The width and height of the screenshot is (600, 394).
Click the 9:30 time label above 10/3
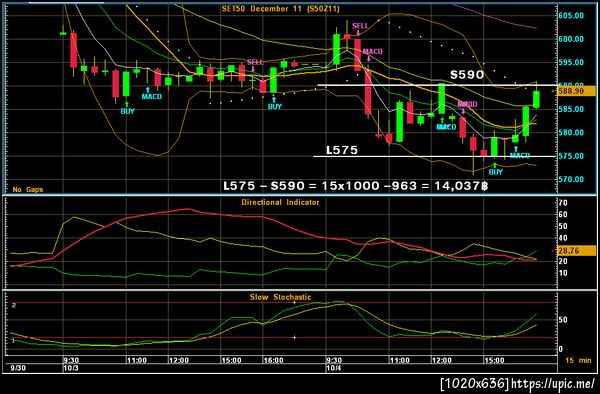point(72,360)
